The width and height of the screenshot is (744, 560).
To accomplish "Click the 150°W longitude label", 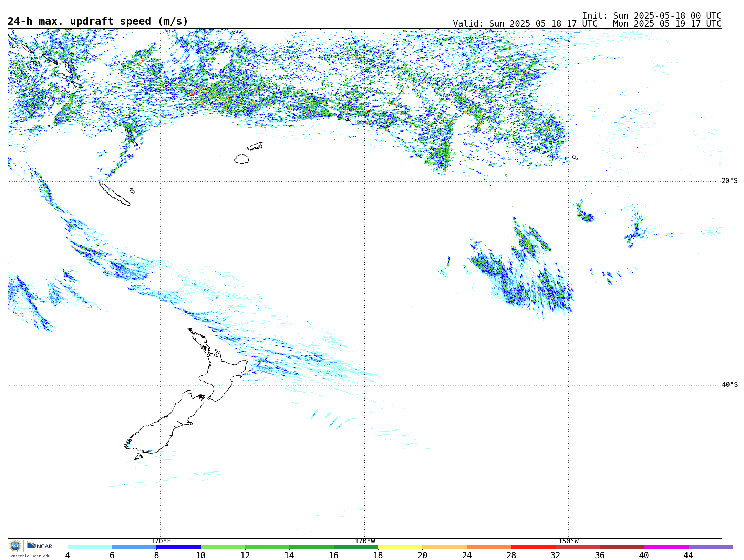I will click(x=568, y=541).
